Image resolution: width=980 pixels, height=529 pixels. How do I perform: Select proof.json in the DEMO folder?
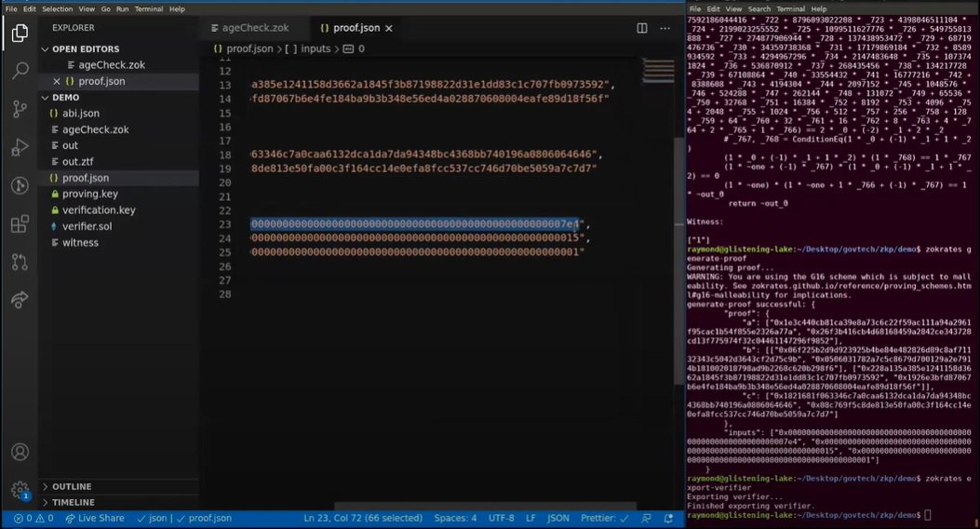(x=119, y=178)
